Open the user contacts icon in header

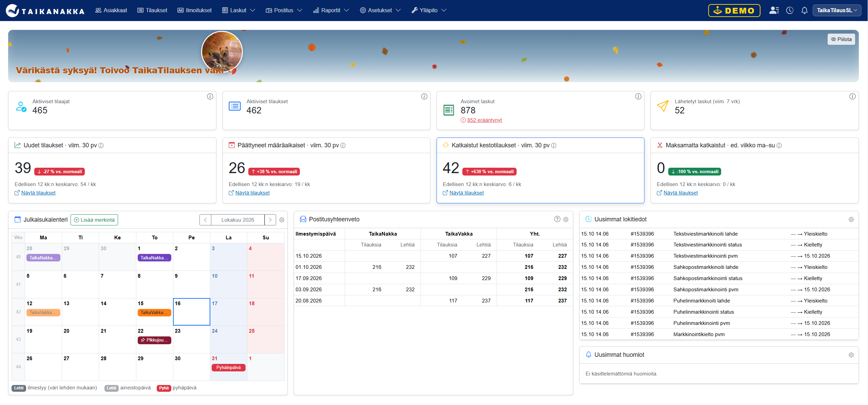tap(774, 10)
